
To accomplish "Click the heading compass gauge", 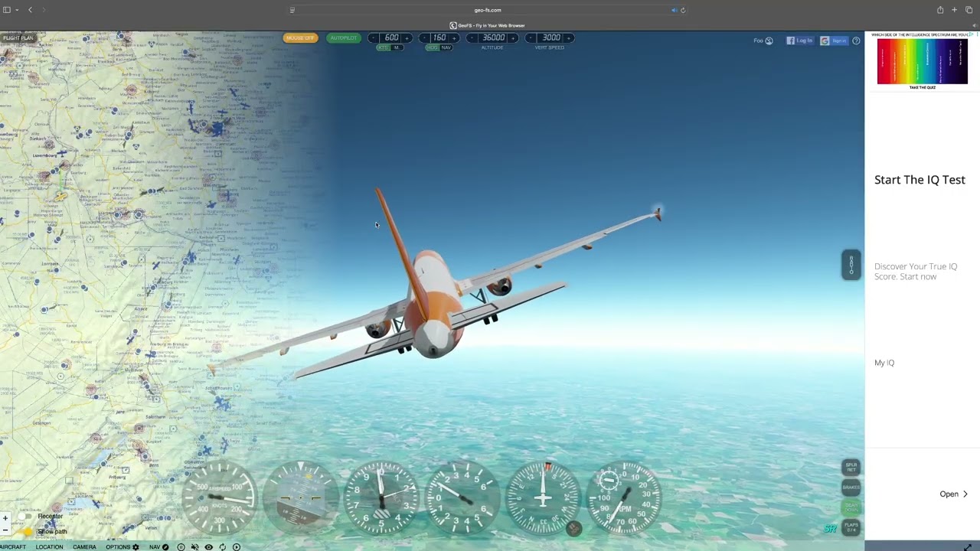I will [x=544, y=498].
